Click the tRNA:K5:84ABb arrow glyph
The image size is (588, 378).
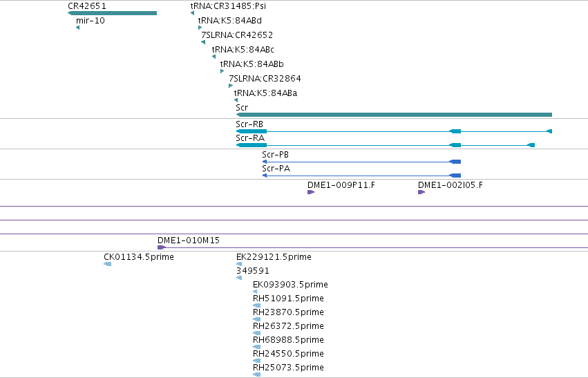(222, 71)
